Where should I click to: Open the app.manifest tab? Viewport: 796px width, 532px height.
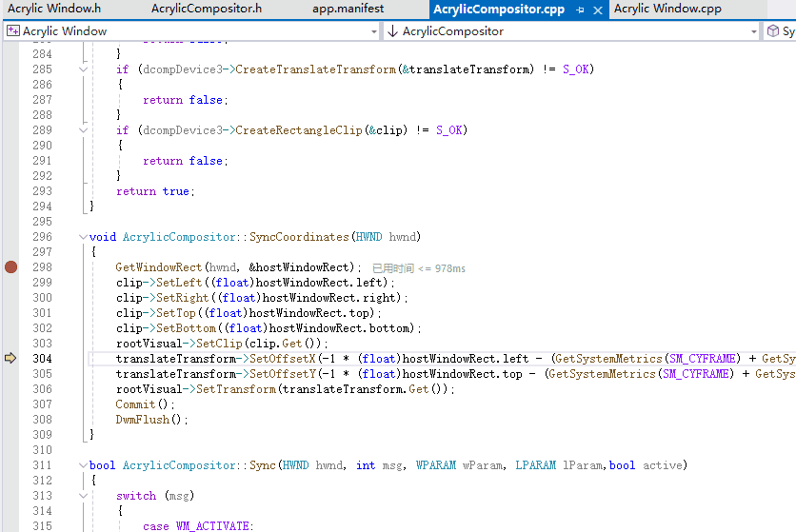click(348, 9)
